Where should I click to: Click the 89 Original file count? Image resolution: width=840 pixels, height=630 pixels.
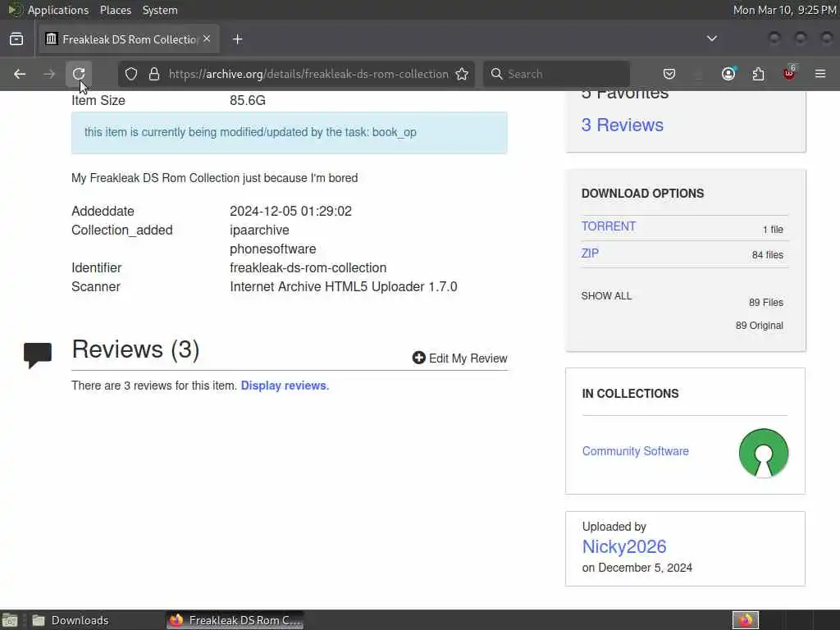point(759,325)
